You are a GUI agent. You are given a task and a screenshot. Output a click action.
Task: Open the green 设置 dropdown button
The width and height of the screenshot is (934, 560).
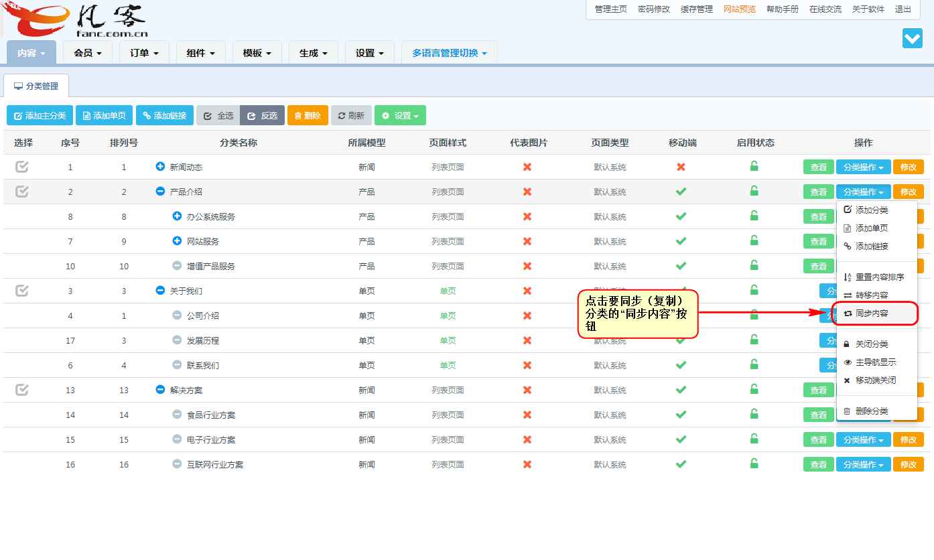[400, 115]
